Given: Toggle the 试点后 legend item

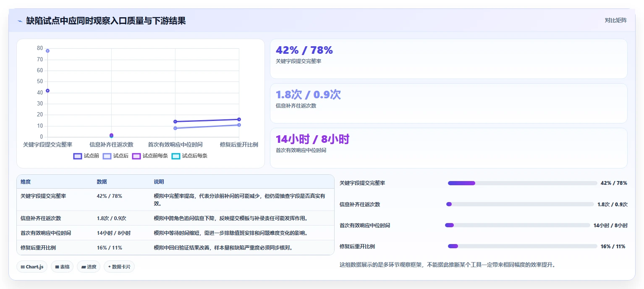Looking at the screenshot, I should (115, 156).
